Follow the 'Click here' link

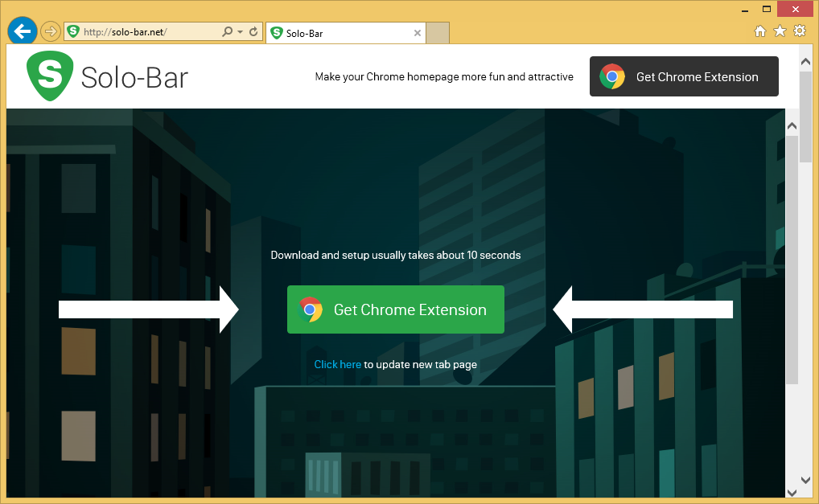[x=337, y=364]
